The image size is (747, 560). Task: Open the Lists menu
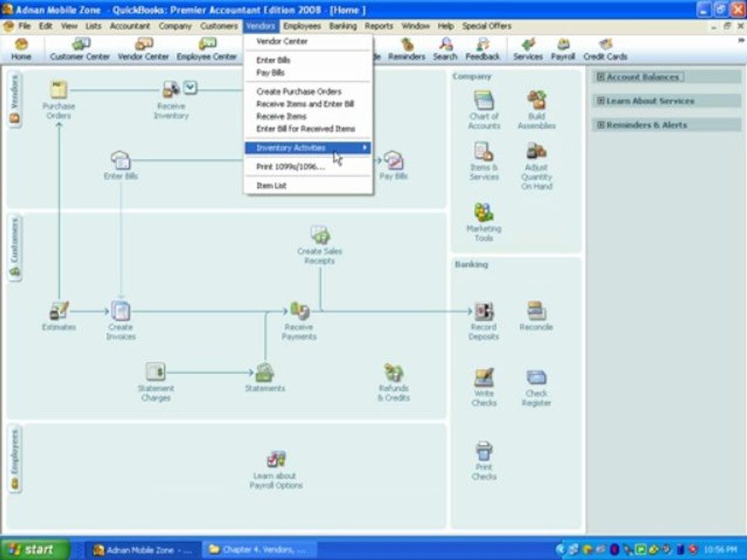coord(93,26)
